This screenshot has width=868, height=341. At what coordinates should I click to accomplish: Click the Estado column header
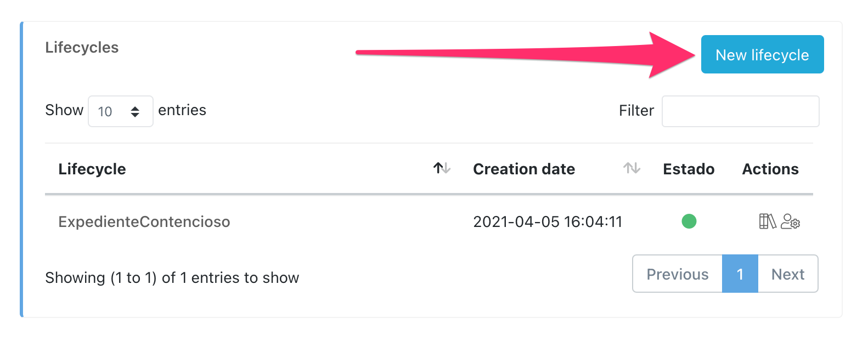point(689,169)
